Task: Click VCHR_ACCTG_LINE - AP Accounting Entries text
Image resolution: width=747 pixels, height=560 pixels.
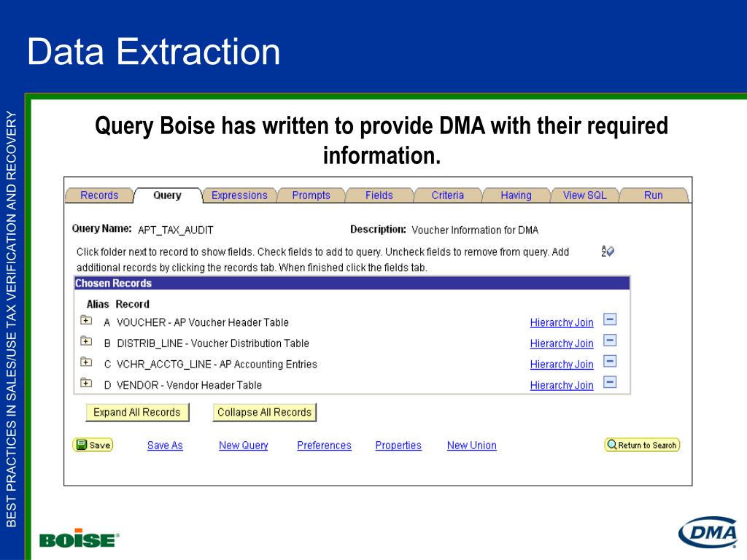Action: (x=217, y=365)
